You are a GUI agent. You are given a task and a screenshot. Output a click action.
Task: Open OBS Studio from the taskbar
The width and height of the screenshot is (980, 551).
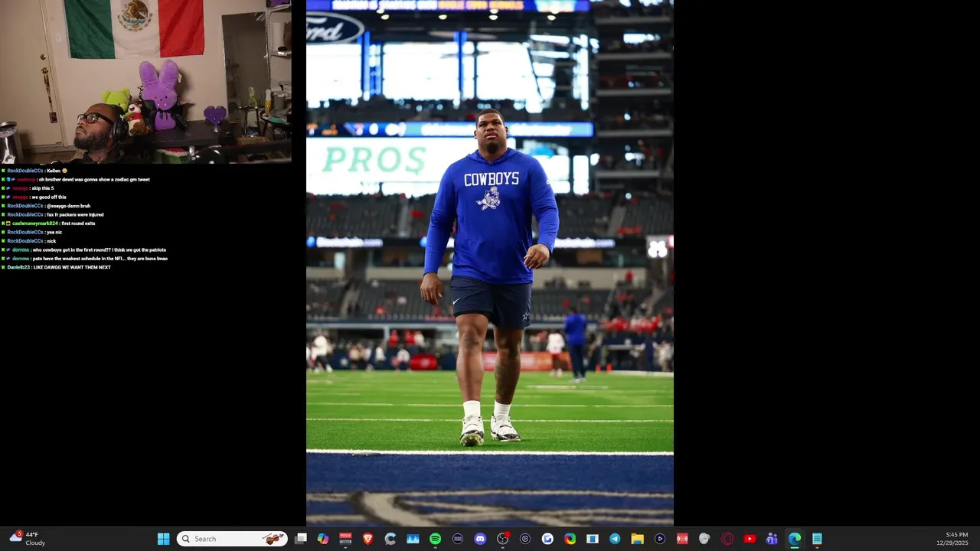click(502, 539)
